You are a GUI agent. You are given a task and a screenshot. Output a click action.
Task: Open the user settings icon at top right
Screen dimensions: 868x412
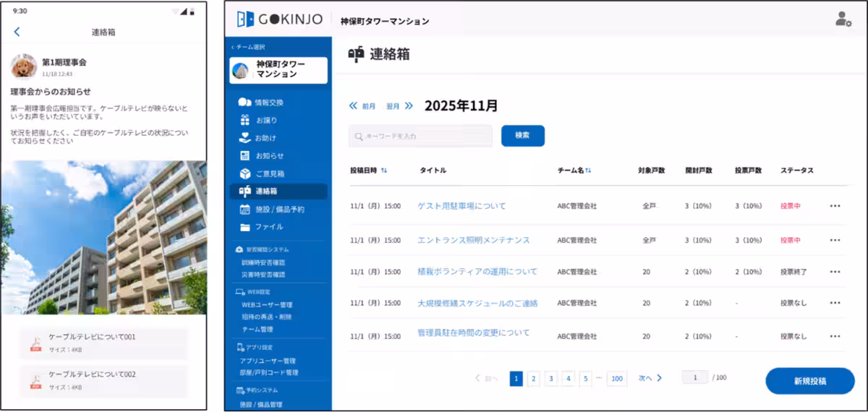[x=843, y=20]
